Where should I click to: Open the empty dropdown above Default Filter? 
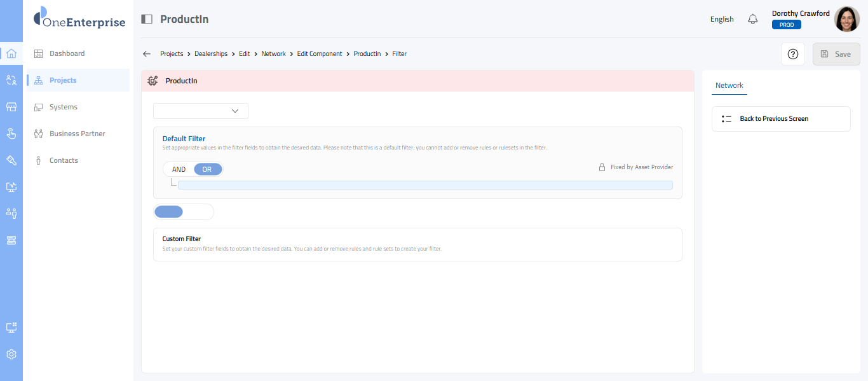pyautogui.click(x=201, y=111)
